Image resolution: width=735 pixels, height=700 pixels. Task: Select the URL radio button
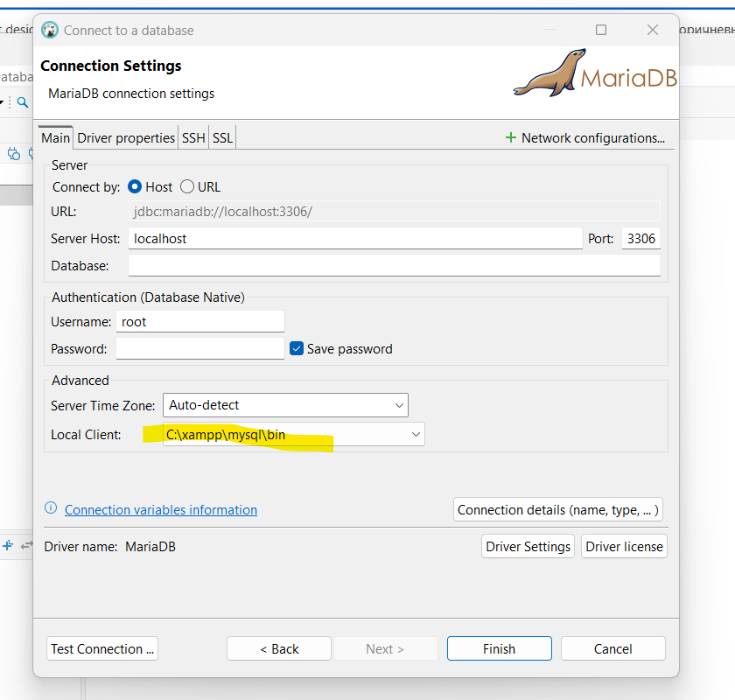point(187,187)
